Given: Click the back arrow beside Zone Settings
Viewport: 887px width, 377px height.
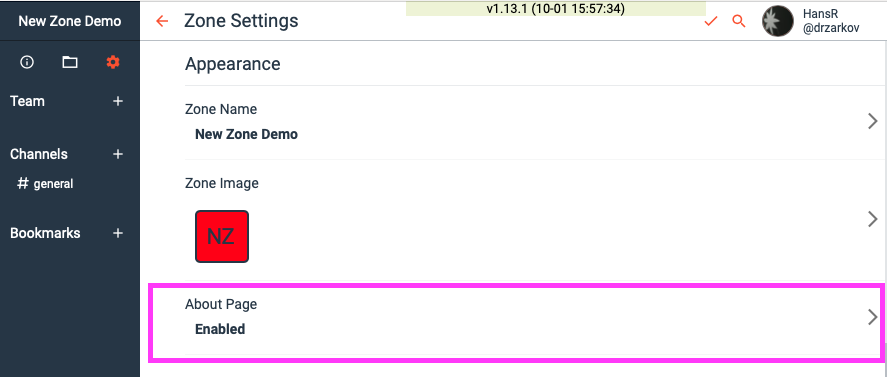Looking at the screenshot, I should (x=162, y=22).
